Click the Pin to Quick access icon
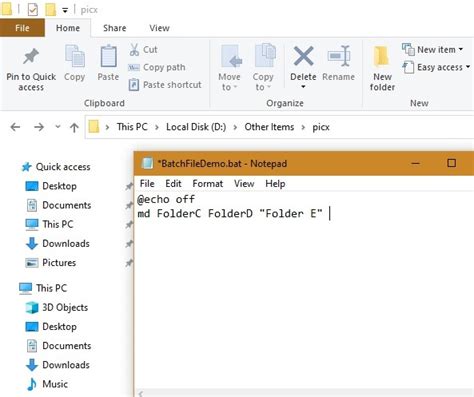 coord(31,57)
